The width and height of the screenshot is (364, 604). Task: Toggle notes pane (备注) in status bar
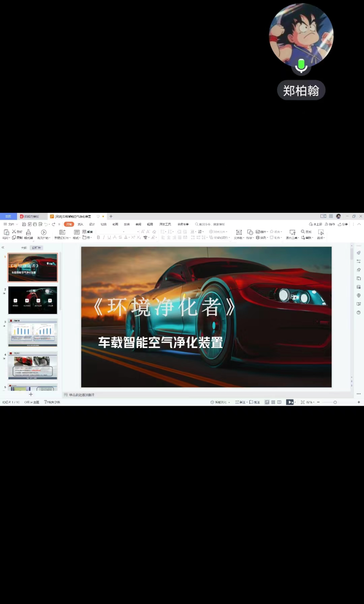pos(241,402)
